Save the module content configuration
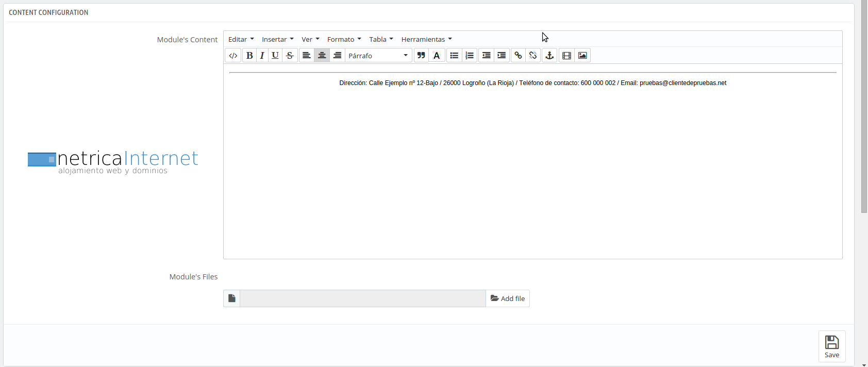Image resolution: width=868 pixels, height=367 pixels. (x=831, y=346)
